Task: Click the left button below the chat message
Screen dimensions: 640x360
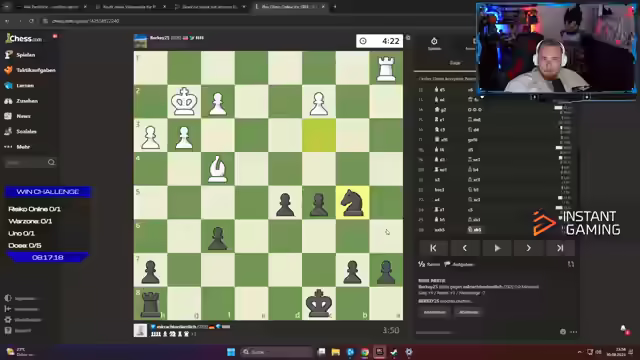Action: 435,312
